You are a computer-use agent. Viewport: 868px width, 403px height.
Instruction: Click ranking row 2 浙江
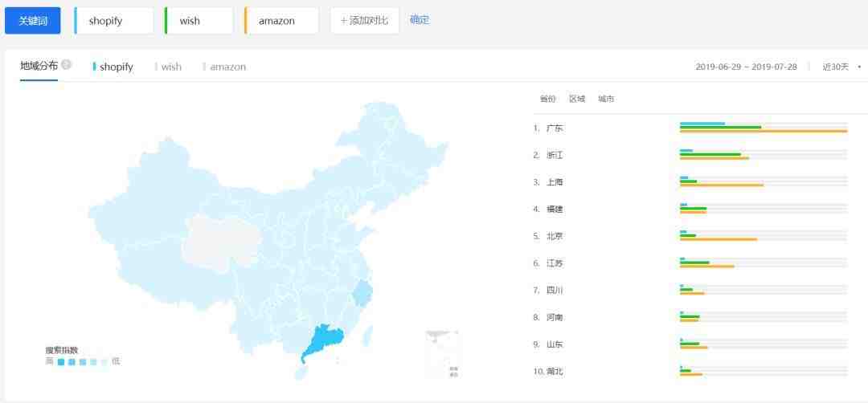tap(690, 155)
